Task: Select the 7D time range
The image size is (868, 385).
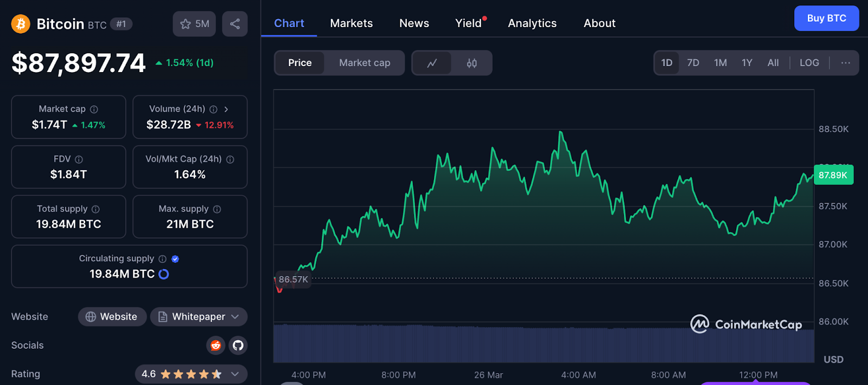Action: click(693, 63)
